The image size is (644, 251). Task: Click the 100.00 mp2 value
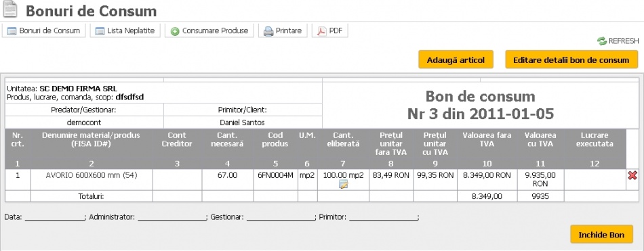point(343,175)
